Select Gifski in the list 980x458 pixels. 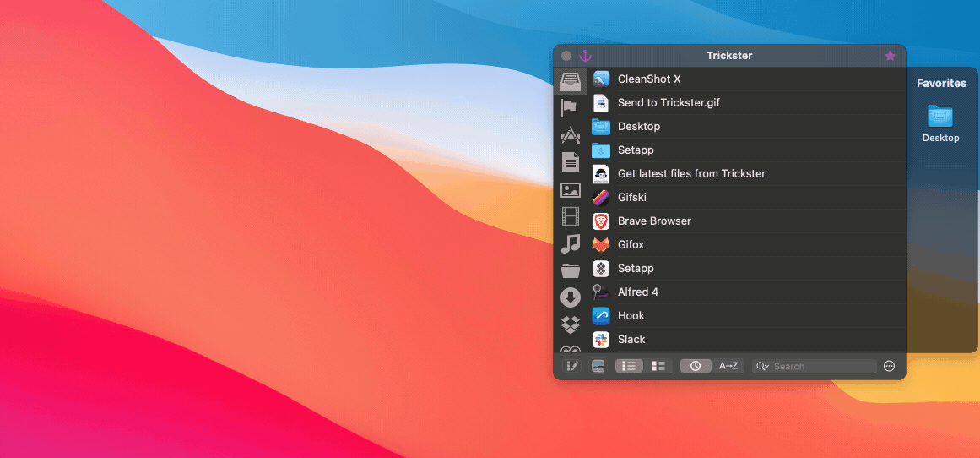pyautogui.click(x=747, y=197)
